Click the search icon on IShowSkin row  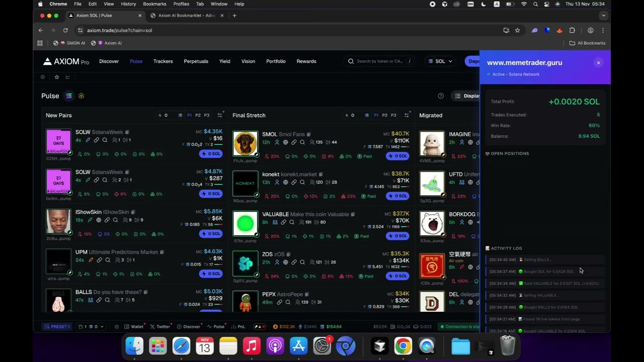[115, 220]
